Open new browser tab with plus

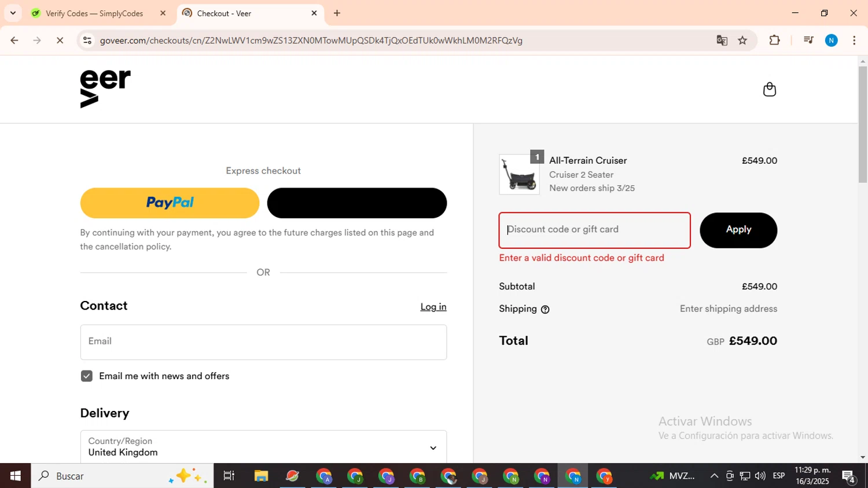[x=337, y=13]
